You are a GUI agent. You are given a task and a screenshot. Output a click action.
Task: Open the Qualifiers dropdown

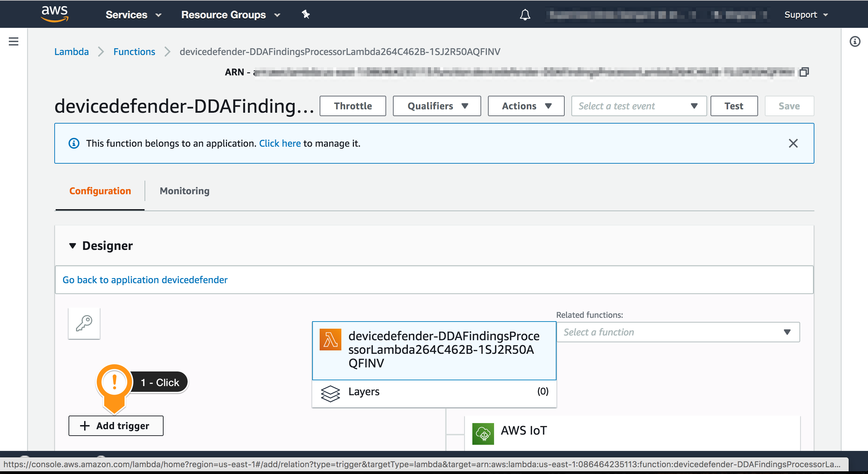click(x=437, y=106)
